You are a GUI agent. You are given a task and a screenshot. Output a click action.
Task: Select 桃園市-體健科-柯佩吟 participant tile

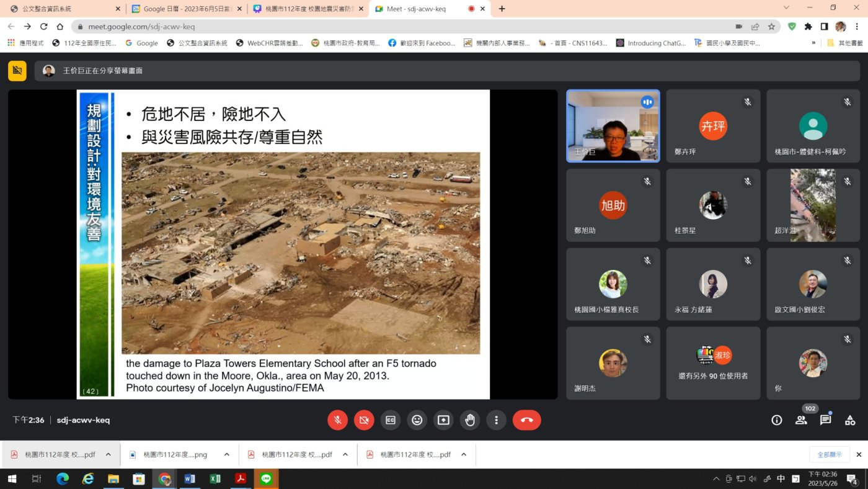(x=813, y=126)
